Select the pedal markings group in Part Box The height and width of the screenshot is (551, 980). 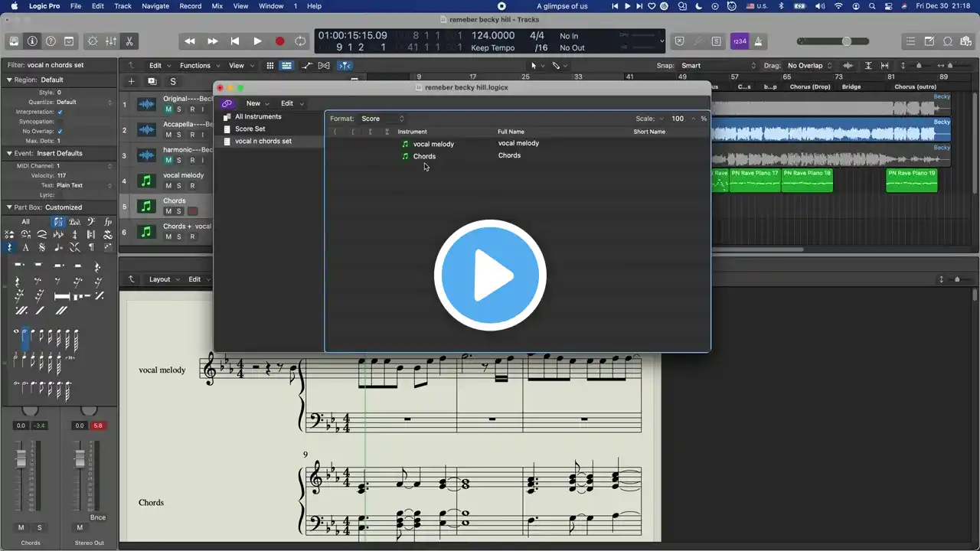tap(74, 222)
